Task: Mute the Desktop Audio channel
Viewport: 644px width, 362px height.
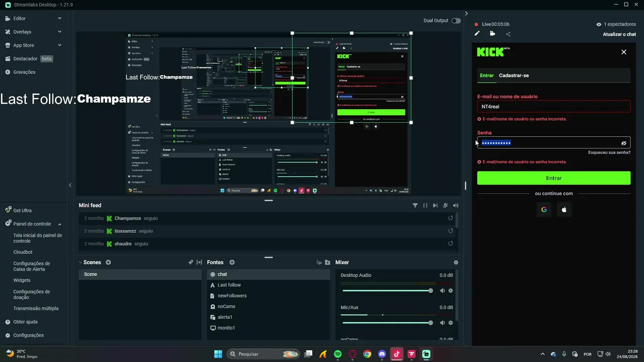Action: click(443, 291)
